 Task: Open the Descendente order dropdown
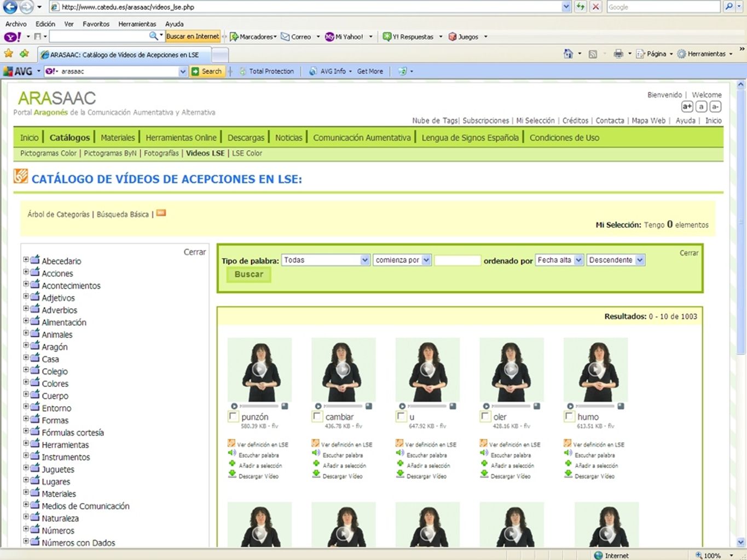click(616, 260)
